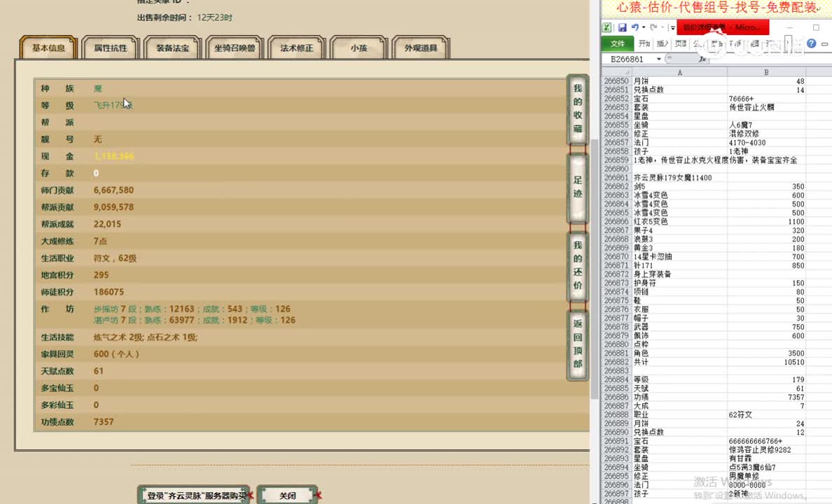Open the green 文件 tab in Excel
The image size is (832, 504).
point(618,43)
